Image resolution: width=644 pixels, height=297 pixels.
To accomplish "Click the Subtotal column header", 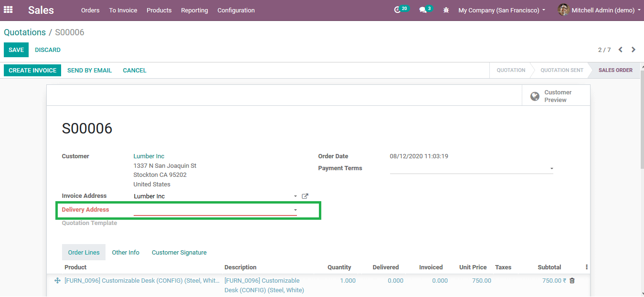I will coord(549,267).
